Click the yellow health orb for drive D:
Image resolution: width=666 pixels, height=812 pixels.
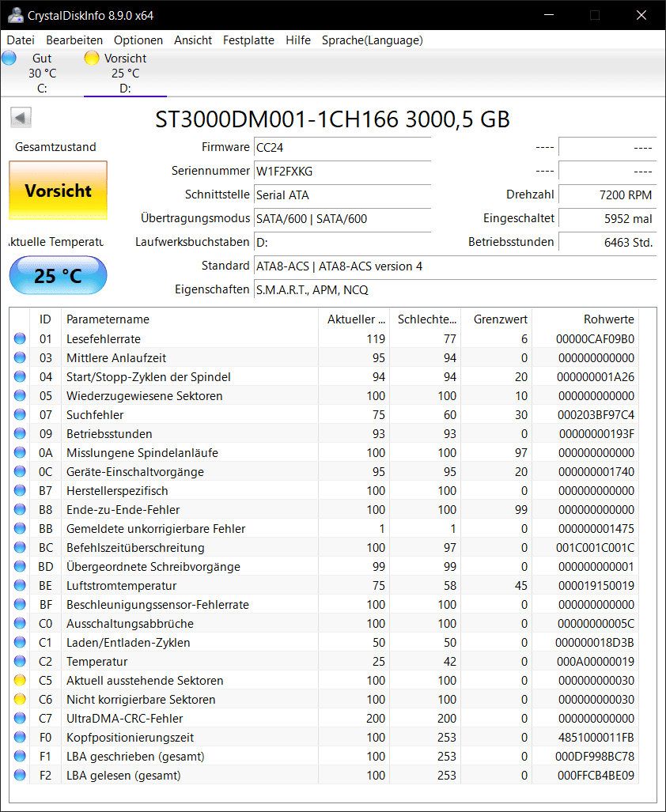coord(92,58)
